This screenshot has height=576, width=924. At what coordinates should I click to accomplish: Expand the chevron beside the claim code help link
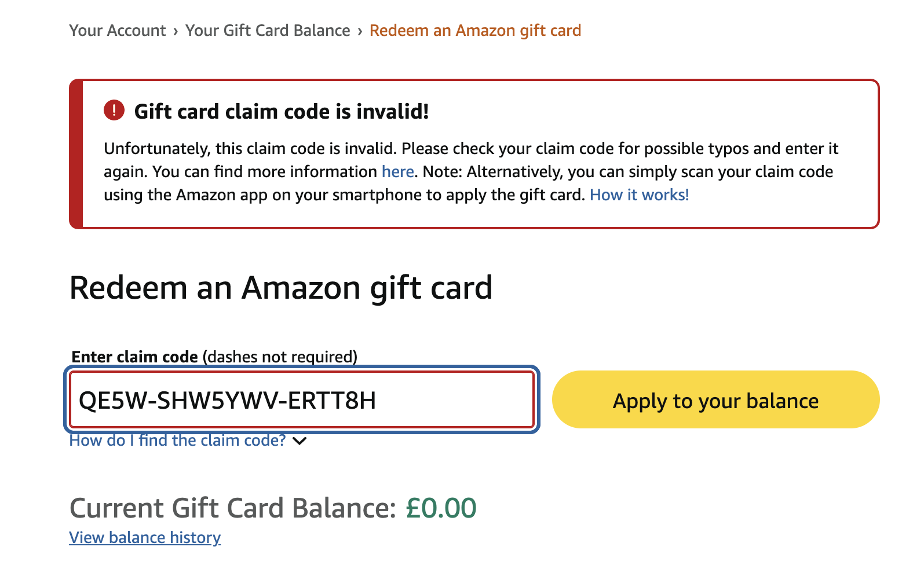pyautogui.click(x=300, y=441)
